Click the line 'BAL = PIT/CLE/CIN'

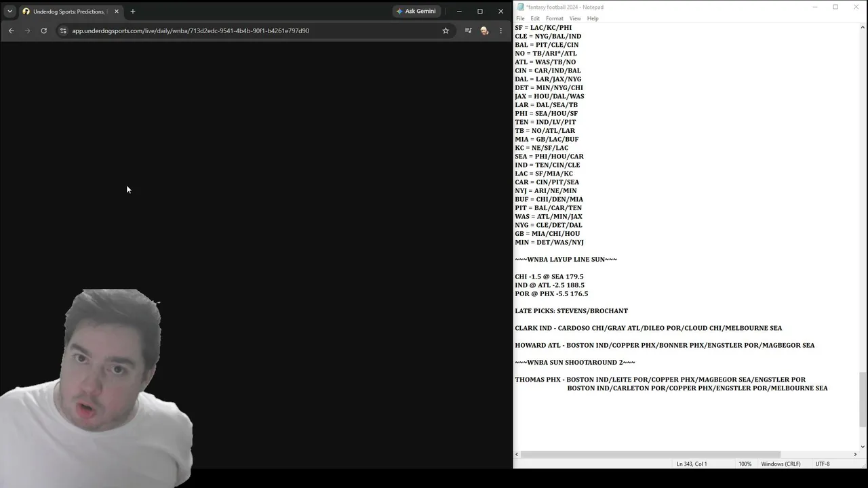[x=547, y=45]
